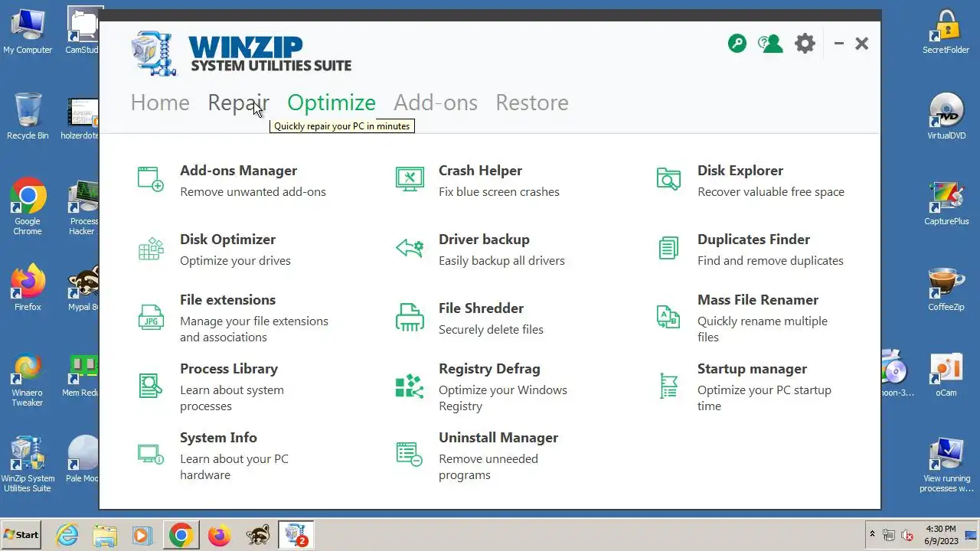The image size is (980, 551).
Task: Open the Startup manager icon
Action: click(668, 386)
